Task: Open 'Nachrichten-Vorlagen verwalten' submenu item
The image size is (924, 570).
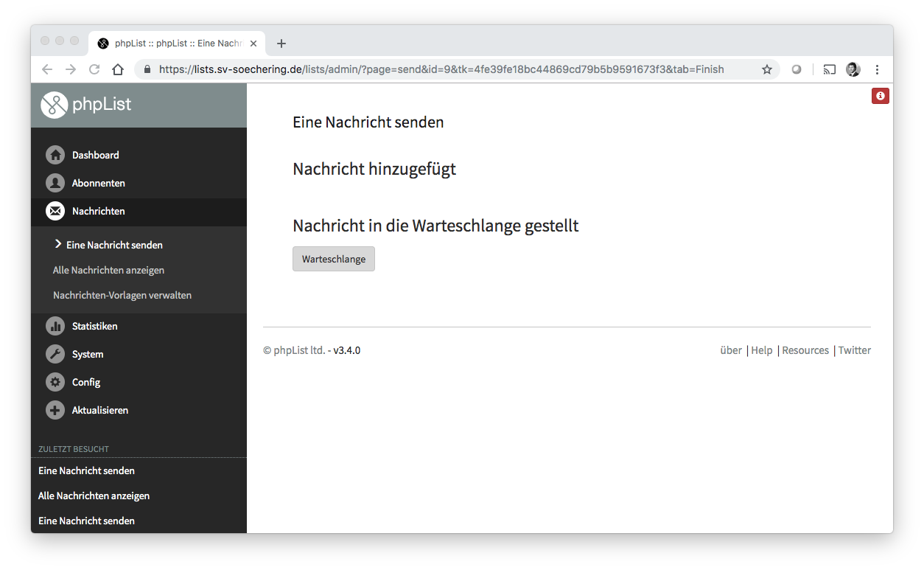Action: click(122, 295)
